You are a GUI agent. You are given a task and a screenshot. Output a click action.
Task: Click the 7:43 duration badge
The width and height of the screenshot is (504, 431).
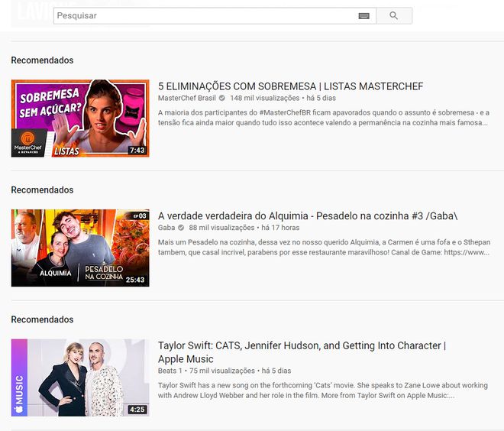(x=137, y=151)
